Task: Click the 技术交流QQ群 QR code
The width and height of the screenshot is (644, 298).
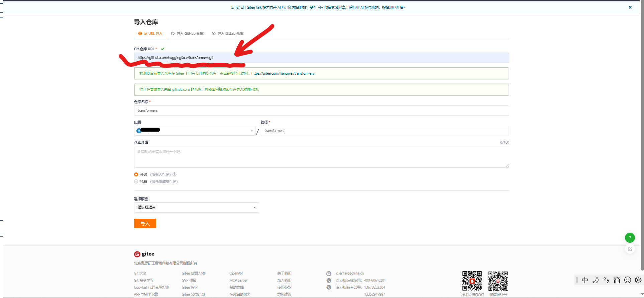Action: pyautogui.click(x=472, y=281)
